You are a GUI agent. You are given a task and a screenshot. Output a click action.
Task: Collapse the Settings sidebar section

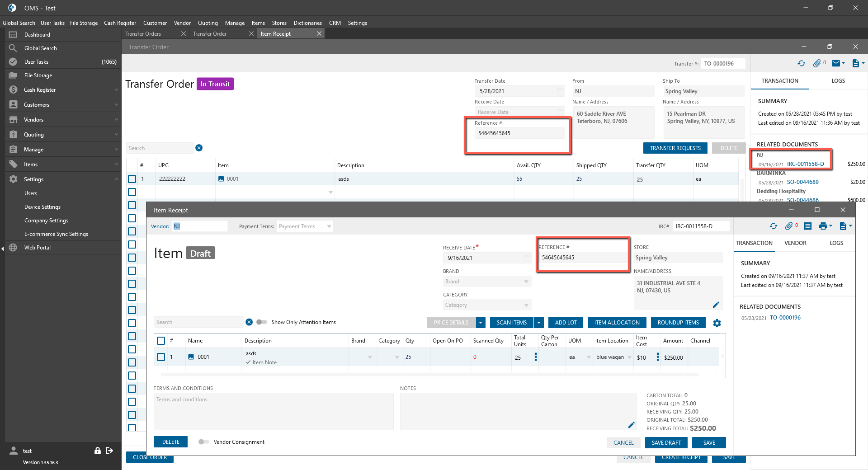point(116,179)
